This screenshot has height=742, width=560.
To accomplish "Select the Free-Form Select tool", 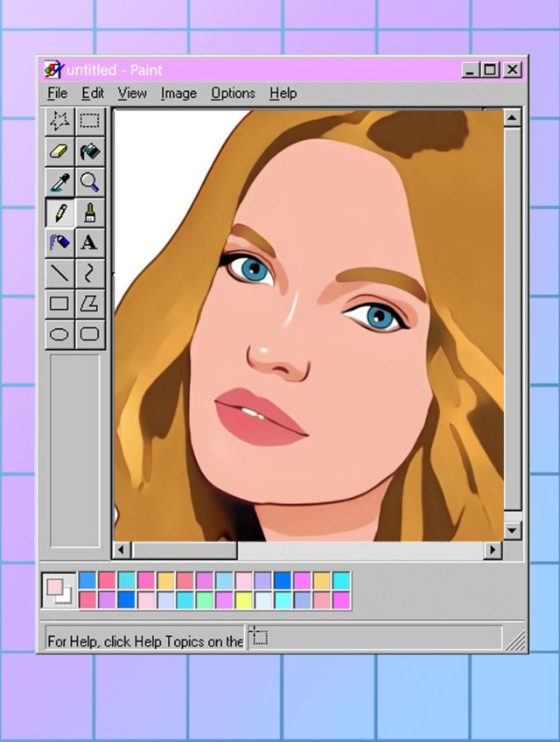I will click(59, 121).
